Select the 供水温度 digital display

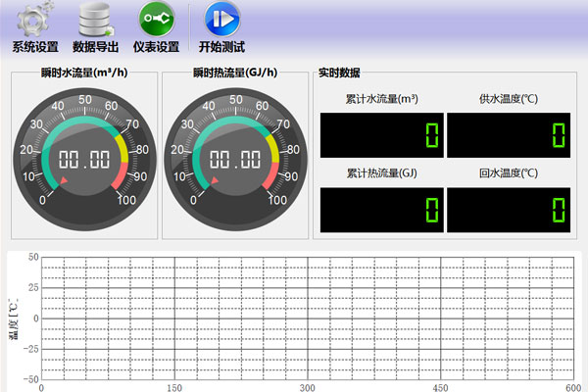(x=508, y=134)
